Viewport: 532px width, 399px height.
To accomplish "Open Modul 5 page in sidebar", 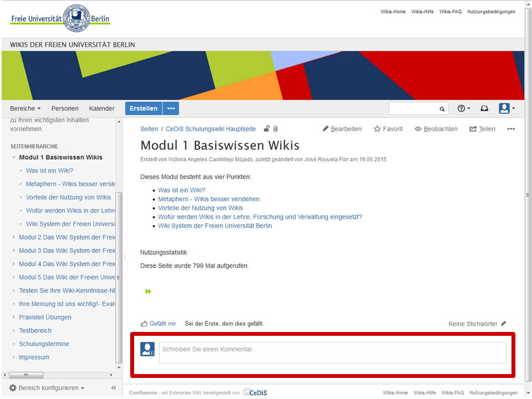I will 67,277.
